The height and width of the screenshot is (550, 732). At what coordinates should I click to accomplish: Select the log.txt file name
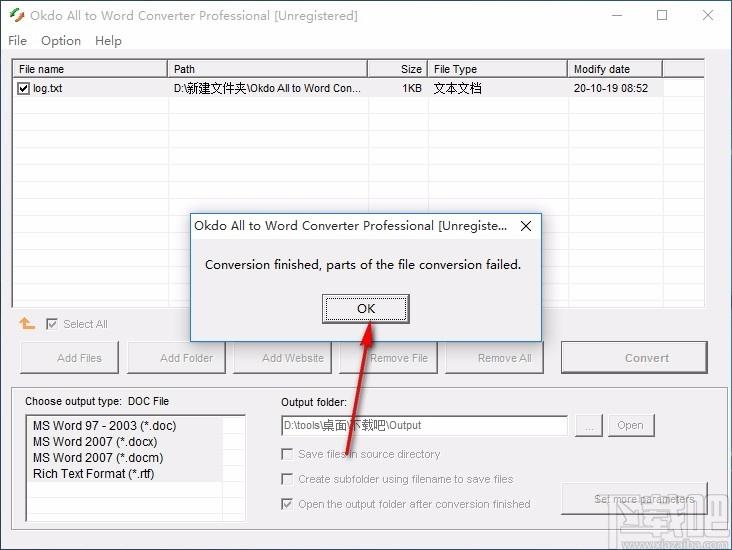[x=48, y=88]
